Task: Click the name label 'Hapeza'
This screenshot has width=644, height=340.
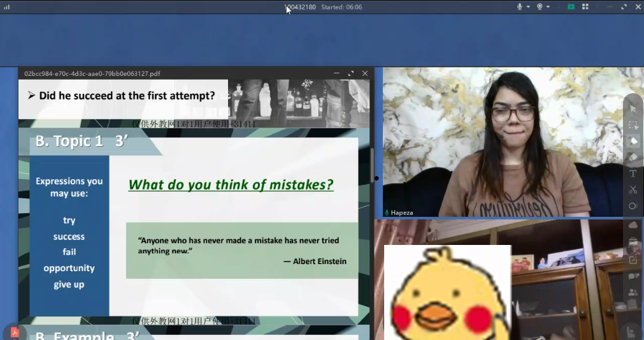Action: pos(402,212)
